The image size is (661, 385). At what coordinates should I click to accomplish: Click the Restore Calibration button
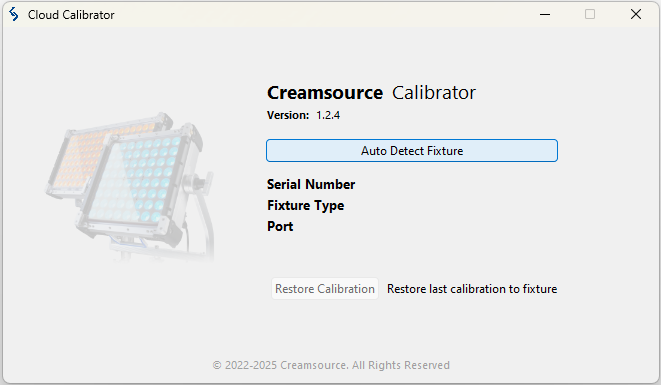coord(325,289)
